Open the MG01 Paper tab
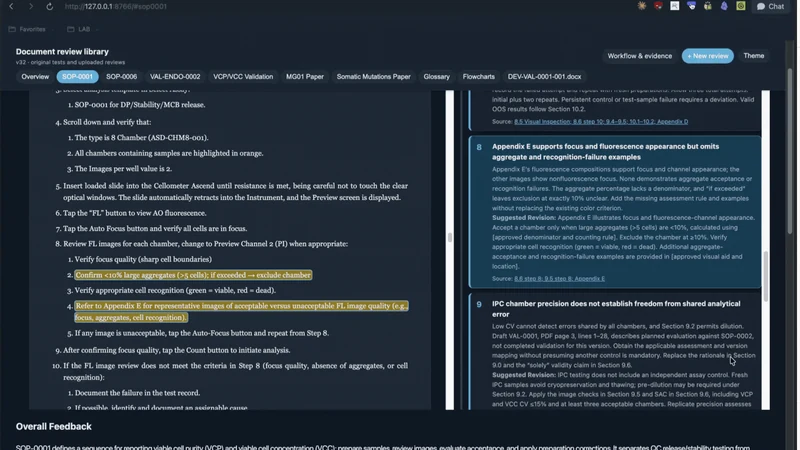Screen dimensions: 800x450 coord(305,77)
